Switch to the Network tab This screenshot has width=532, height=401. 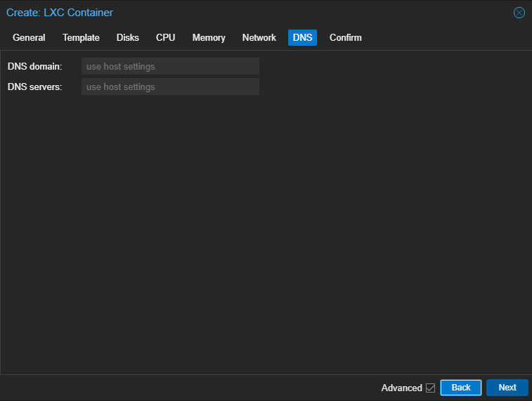click(x=259, y=37)
